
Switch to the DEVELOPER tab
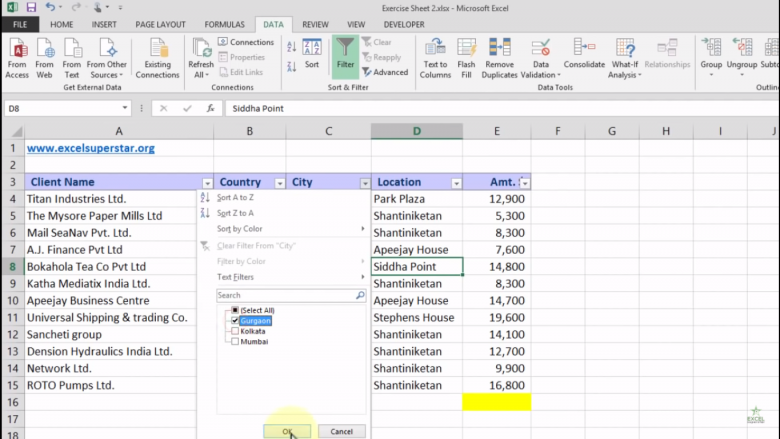pyautogui.click(x=404, y=24)
